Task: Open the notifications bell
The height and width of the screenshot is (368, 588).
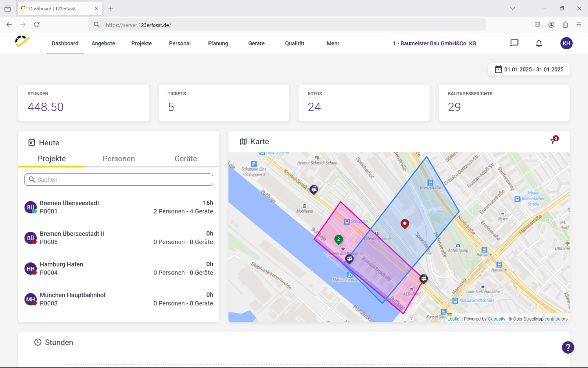Action: pyautogui.click(x=539, y=43)
